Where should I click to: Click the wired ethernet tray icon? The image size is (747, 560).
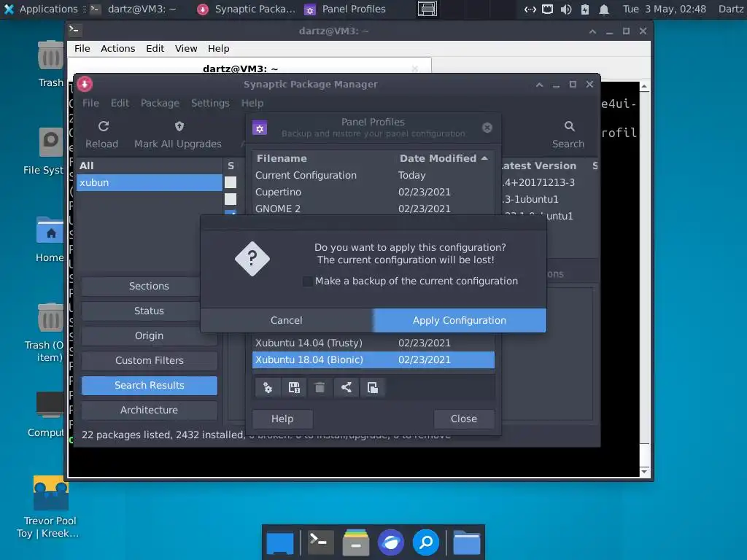548,9
